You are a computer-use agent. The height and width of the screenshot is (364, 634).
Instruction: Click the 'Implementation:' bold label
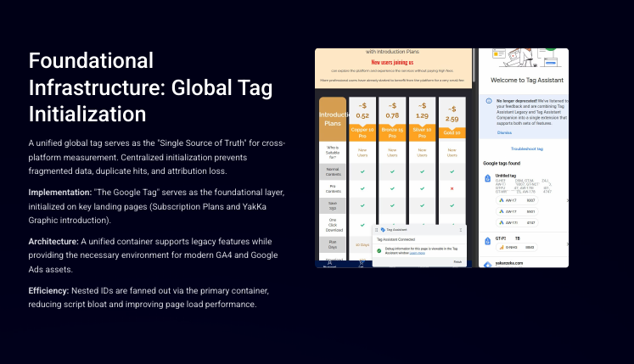[x=60, y=193]
